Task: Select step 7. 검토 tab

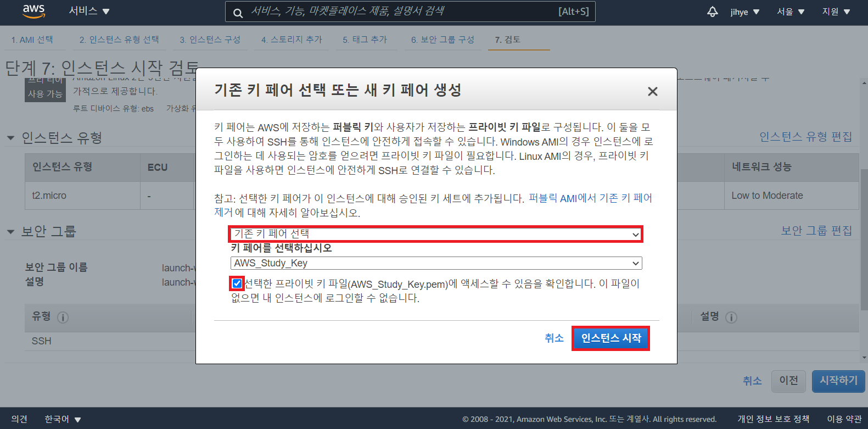Action: tap(508, 40)
